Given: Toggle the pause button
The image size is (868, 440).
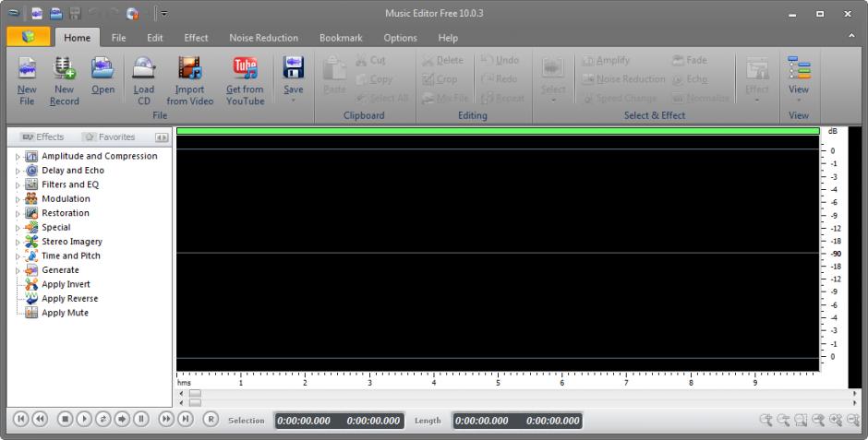Looking at the screenshot, I should pyautogui.click(x=141, y=419).
